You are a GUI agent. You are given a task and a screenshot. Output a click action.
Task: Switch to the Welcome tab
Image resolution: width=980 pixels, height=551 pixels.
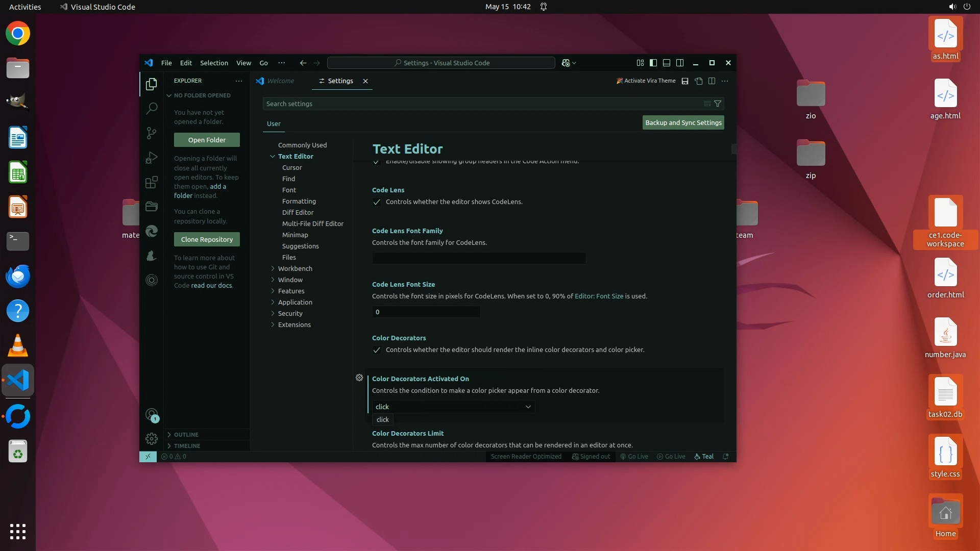click(x=280, y=81)
